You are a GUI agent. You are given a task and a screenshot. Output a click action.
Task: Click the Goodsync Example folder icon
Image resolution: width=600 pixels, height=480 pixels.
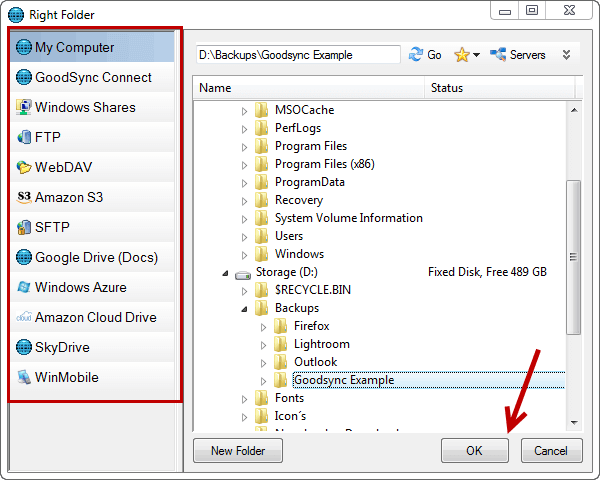coord(280,380)
